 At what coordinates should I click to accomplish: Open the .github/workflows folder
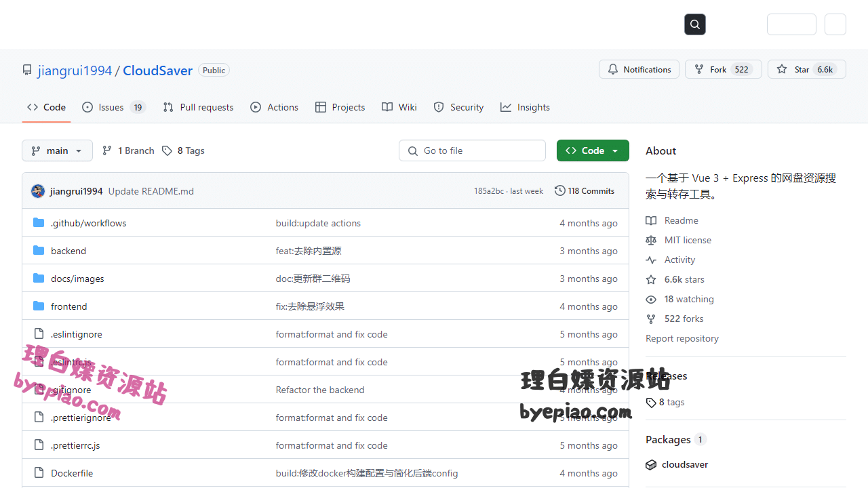(88, 223)
